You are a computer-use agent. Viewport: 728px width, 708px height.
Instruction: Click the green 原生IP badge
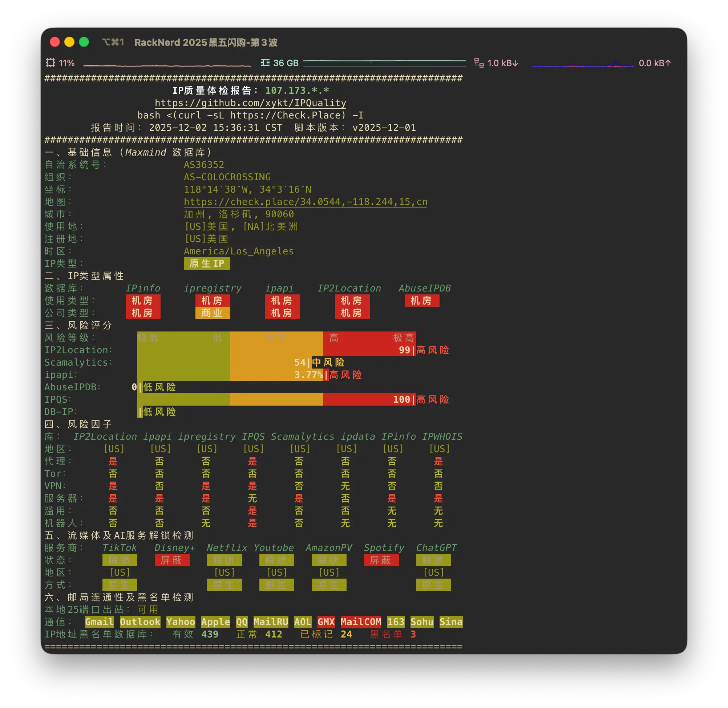207,264
